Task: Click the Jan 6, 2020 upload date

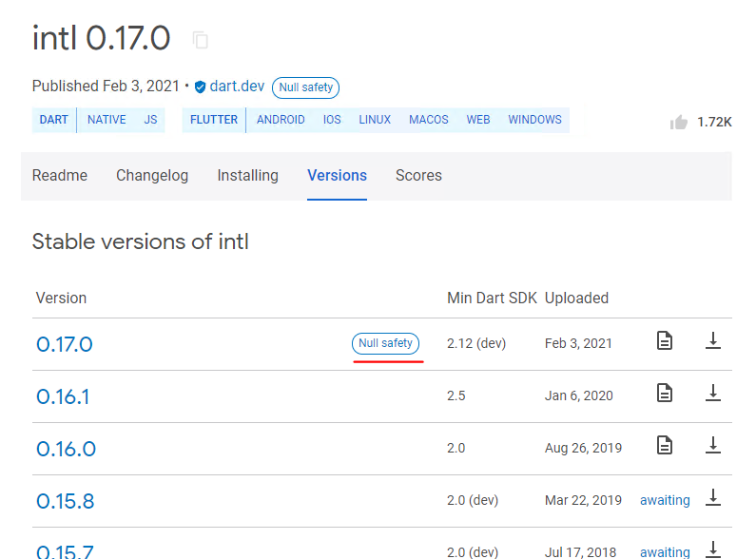Action: pos(578,396)
